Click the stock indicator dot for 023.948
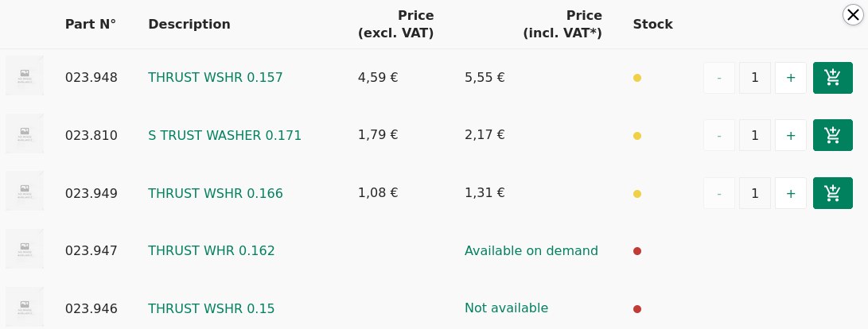The image size is (868, 329). click(637, 78)
